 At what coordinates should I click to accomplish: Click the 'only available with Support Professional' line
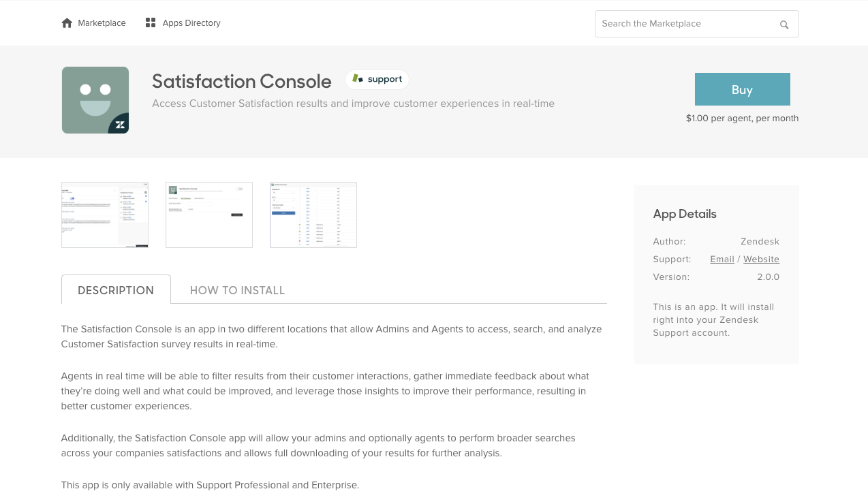[210, 486]
